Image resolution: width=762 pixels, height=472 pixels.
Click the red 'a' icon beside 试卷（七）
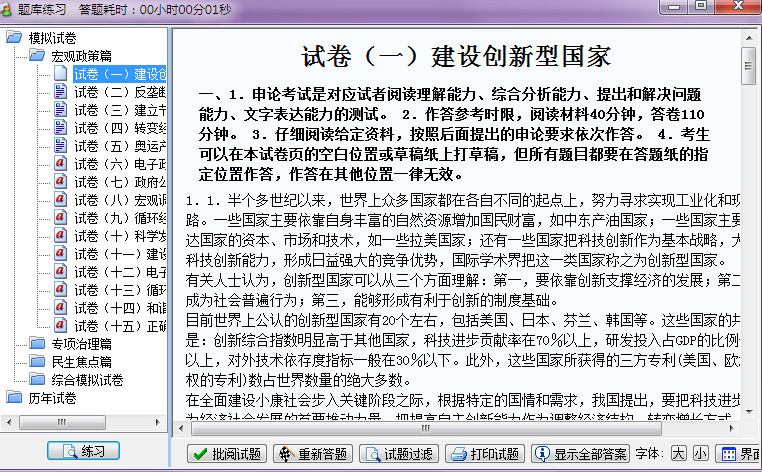pyautogui.click(x=60, y=181)
